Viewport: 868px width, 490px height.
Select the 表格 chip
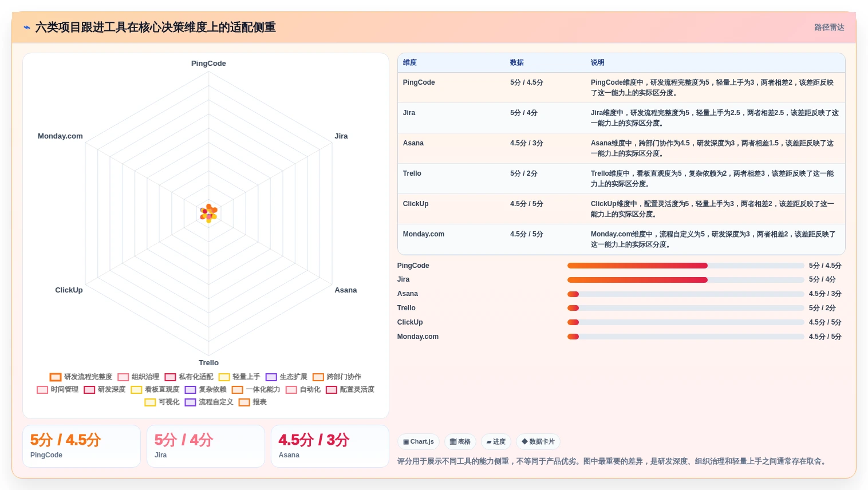(460, 441)
